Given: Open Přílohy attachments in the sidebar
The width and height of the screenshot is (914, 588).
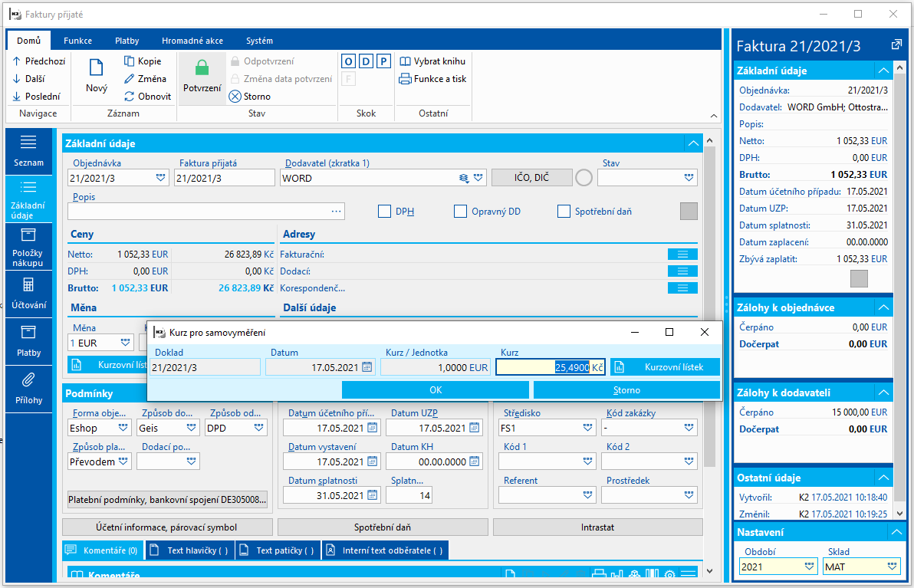Looking at the screenshot, I should [28, 388].
